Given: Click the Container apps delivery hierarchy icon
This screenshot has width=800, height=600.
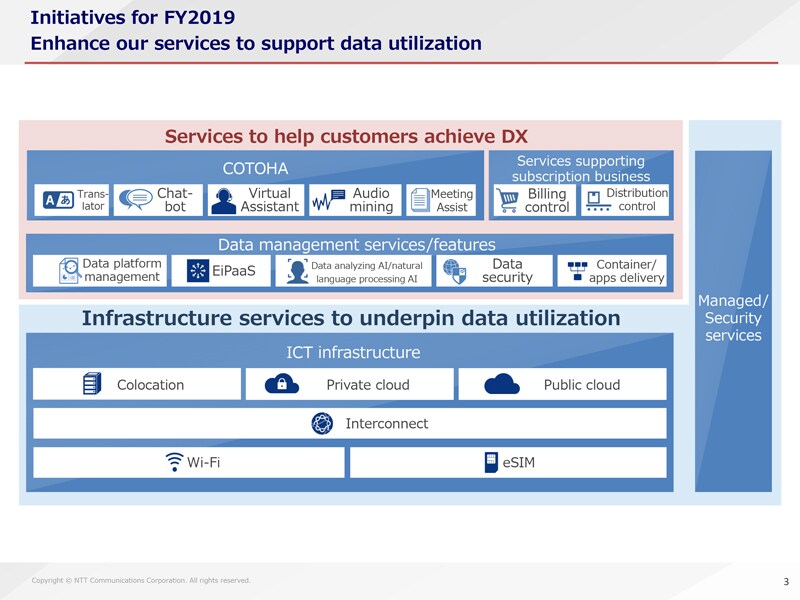Looking at the screenshot, I should (x=578, y=271).
